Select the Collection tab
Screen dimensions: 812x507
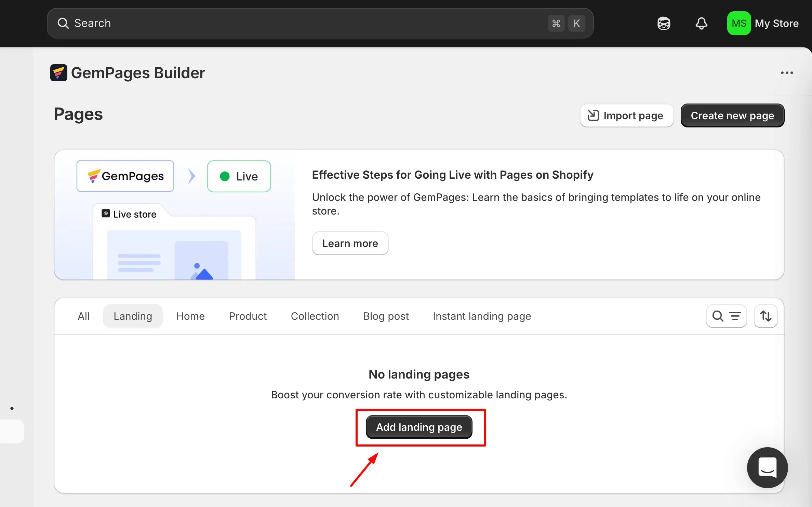point(315,316)
